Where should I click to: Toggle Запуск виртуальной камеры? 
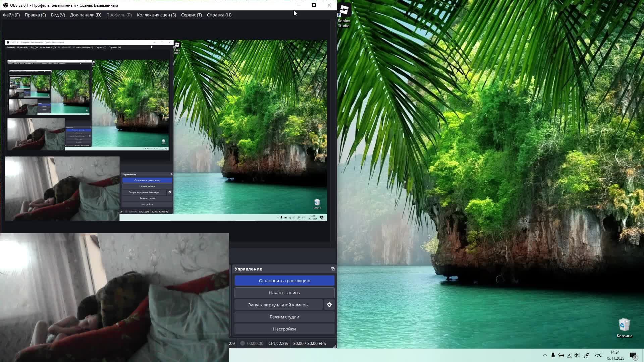pyautogui.click(x=278, y=305)
